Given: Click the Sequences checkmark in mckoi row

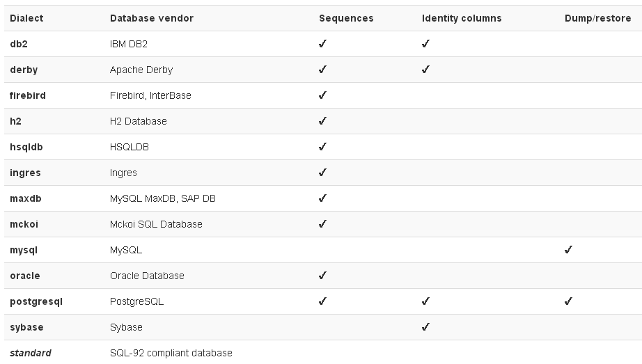Looking at the screenshot, I should coord(322,224).
